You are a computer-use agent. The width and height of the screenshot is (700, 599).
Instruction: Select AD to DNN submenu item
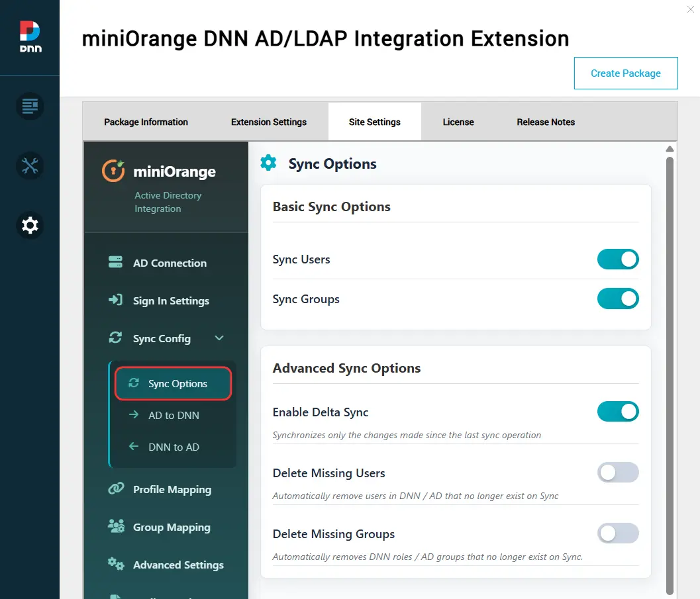(x=174, y=415)
